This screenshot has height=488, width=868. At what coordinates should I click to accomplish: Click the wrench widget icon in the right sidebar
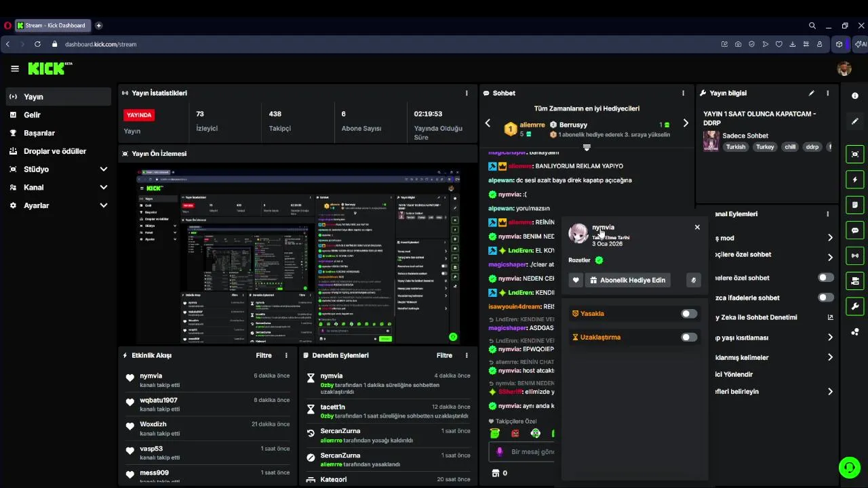point(855,306)
